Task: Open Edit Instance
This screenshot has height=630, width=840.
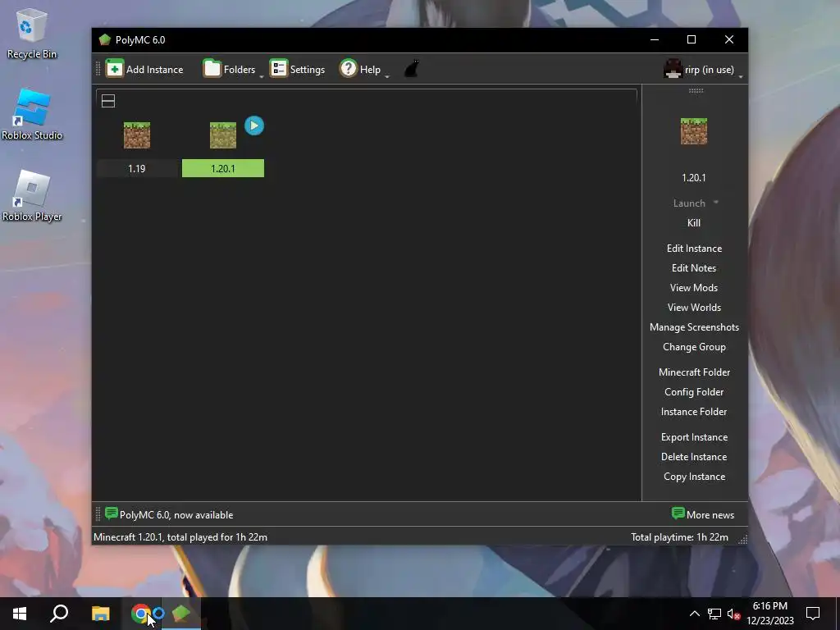Action: (x=694, y=249)
